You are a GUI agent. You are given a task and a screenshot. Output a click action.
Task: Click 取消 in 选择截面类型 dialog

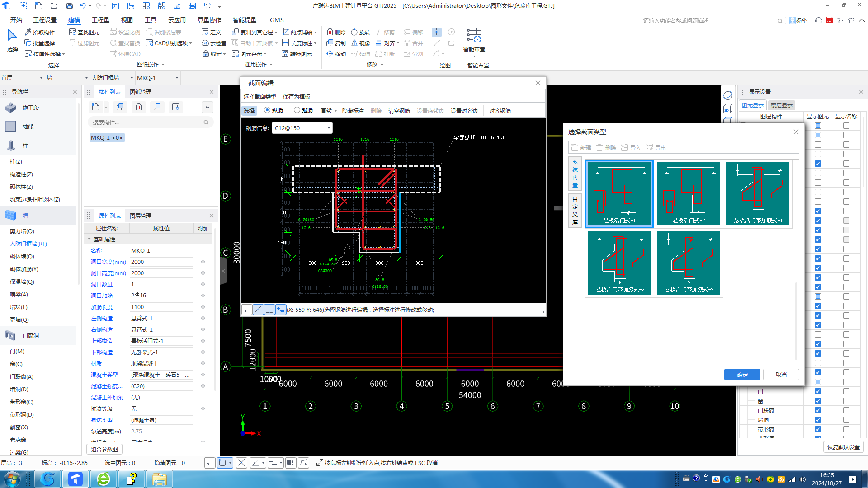[x=781, y=375]
